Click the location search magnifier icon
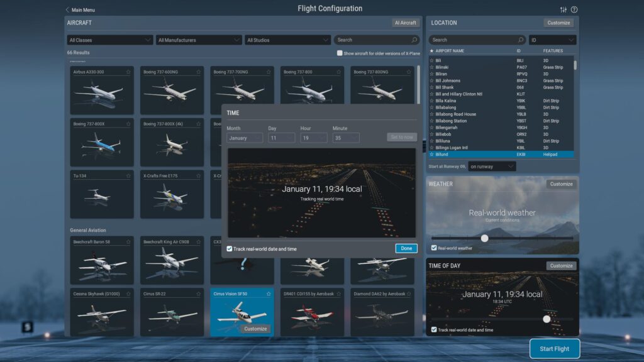Viewport: 644px width, 362px height. coord(521,40)
